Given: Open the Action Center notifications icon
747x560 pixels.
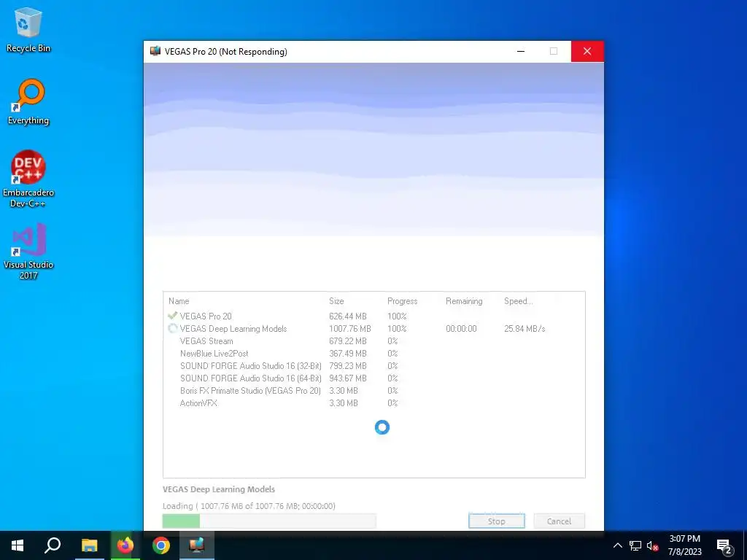Looking at the screenshot, I should [x=724, y=545].
